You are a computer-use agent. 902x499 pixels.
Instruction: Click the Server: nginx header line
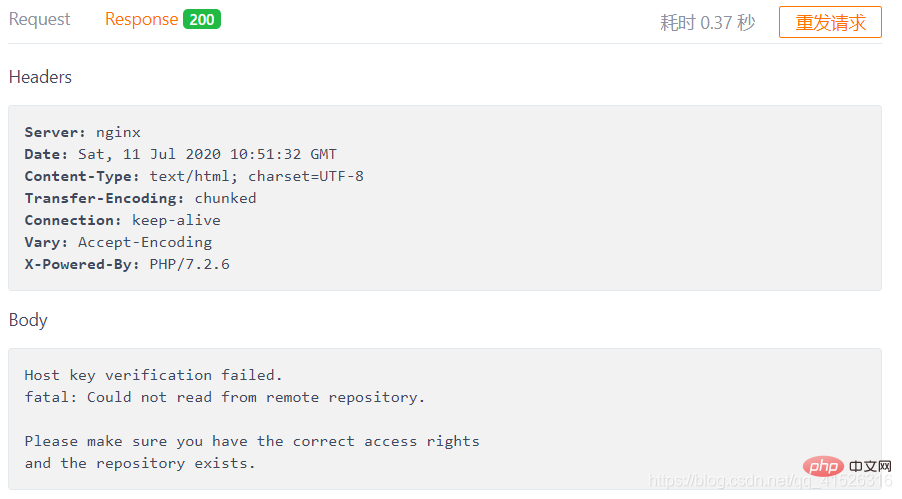[82, 132]
